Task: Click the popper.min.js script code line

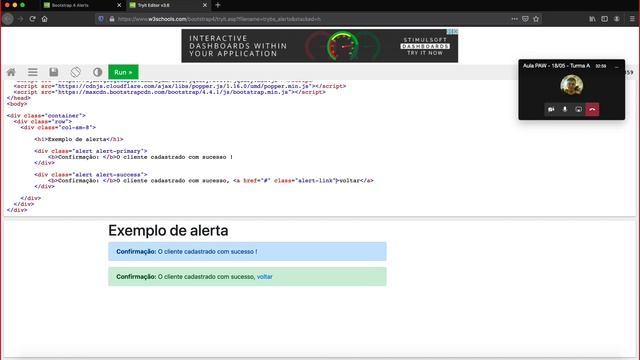Action: click(180, 86)
